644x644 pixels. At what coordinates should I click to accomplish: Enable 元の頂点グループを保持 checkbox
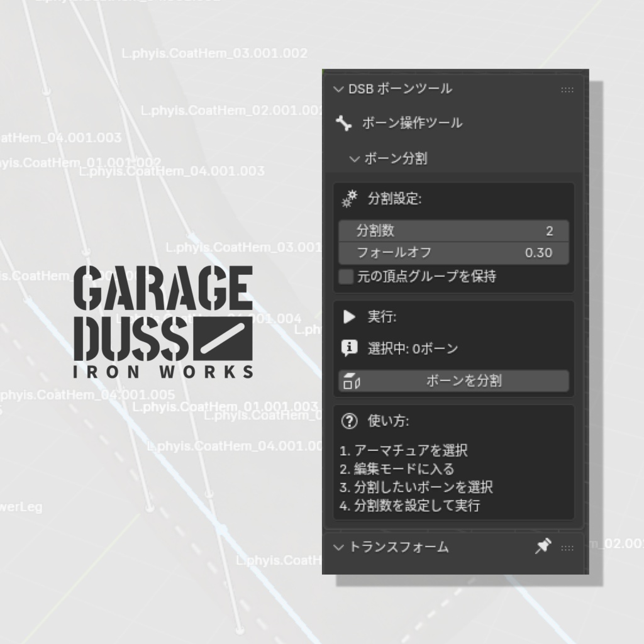point(347,277)
